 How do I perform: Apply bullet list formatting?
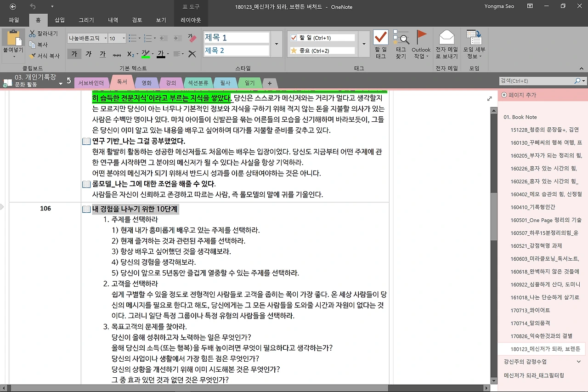(132, 38)
